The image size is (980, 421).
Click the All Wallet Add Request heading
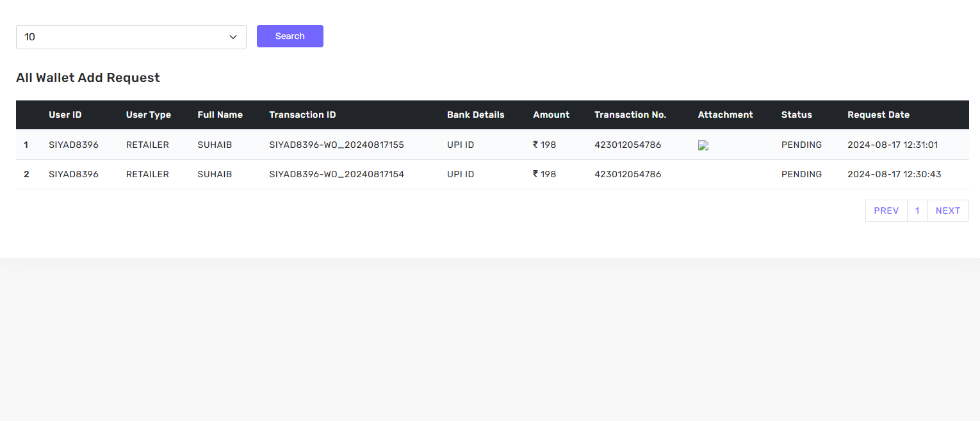pos(88,77)
